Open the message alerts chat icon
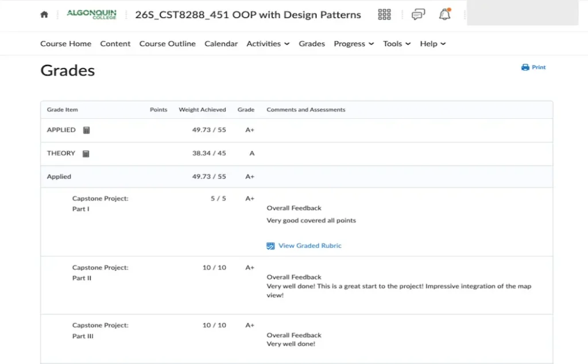 point(418,14)
